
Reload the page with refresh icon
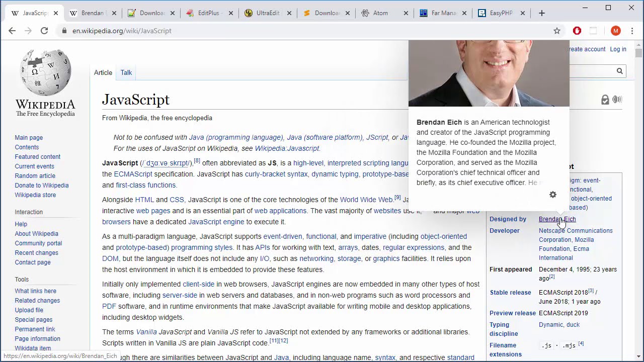tap(44, 31)
